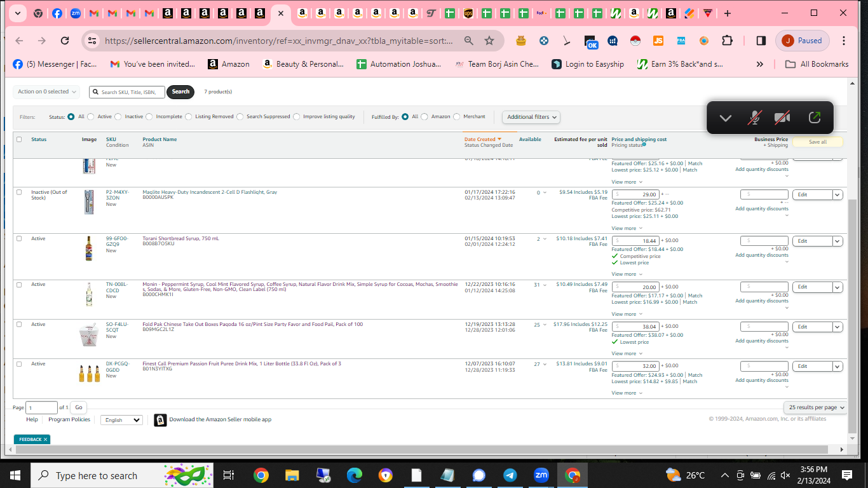Image resolution: width=868 pixels, height=488 pixels.
Task: Click the Go page button
Action: click(79, 407)
